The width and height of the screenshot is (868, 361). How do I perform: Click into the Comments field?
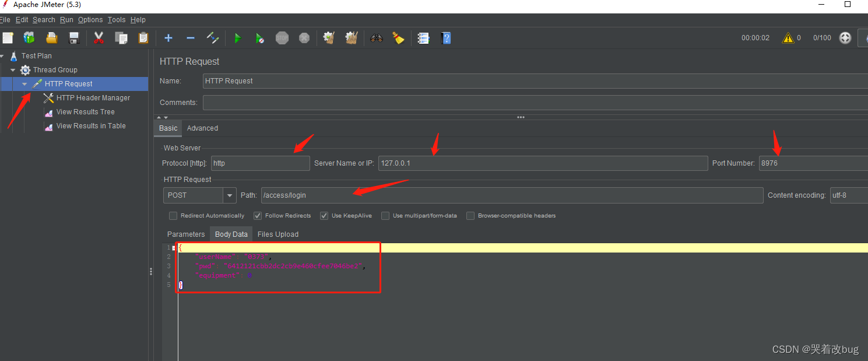click(535, 103)
